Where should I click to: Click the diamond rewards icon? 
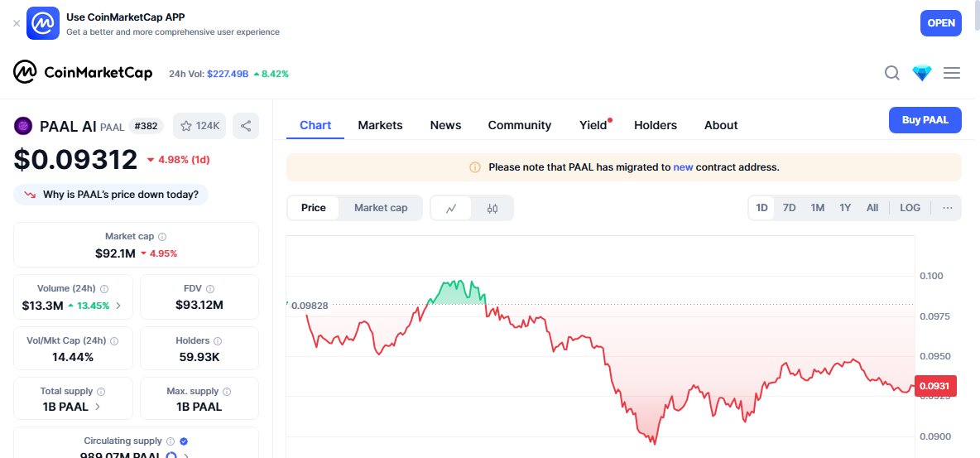point(922,73)
